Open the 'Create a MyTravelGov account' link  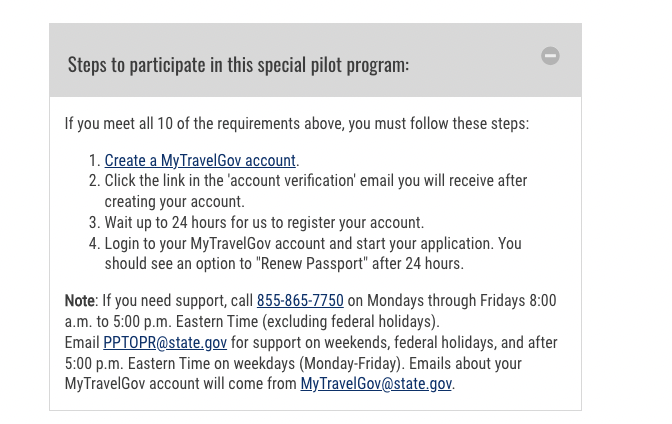[x=200, y=160]
